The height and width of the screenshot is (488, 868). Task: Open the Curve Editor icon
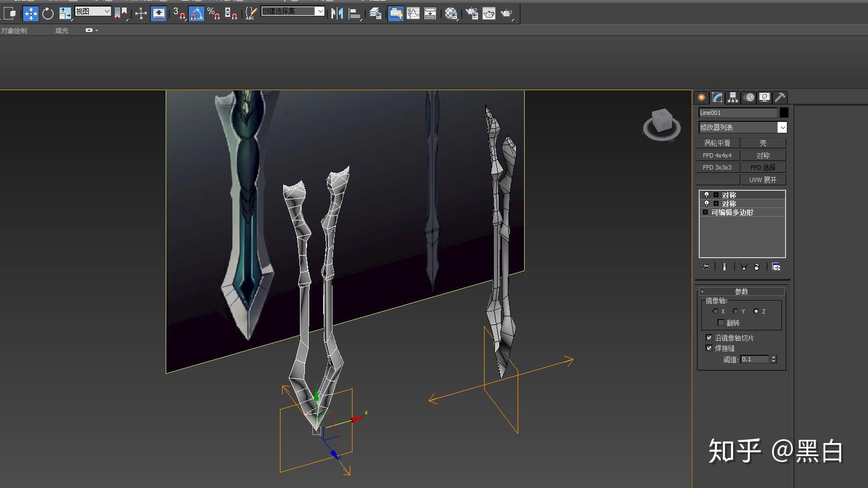point(413,13)
